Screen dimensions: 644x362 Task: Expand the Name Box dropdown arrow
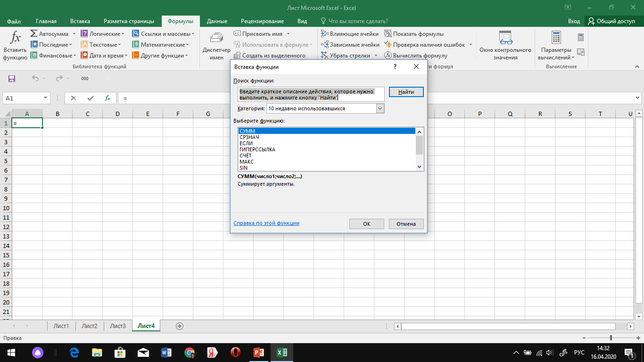tap(46, 98)
